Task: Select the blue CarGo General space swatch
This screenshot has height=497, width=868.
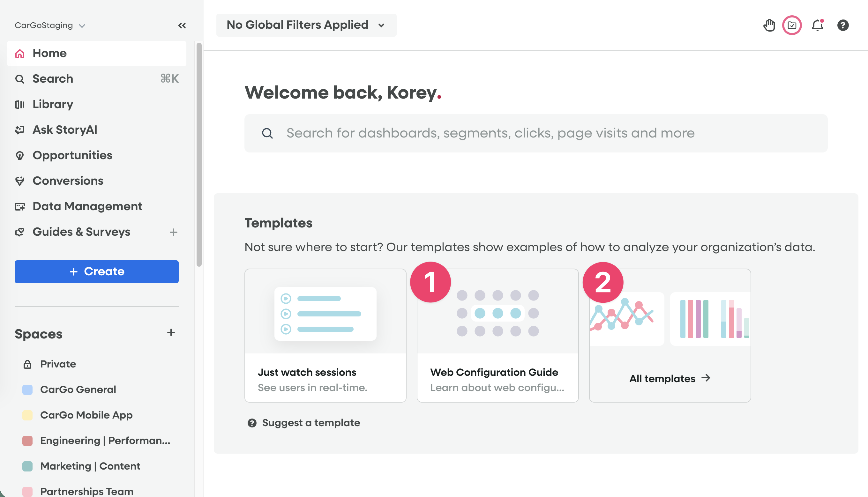Action: point(27,389)
